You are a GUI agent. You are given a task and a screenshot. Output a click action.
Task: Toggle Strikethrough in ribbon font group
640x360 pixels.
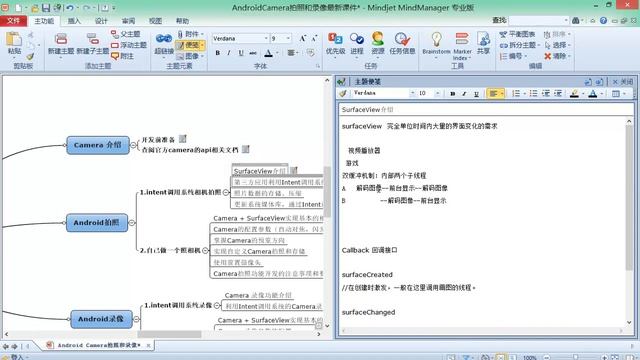pyautogui.click(x=253, y=53)
